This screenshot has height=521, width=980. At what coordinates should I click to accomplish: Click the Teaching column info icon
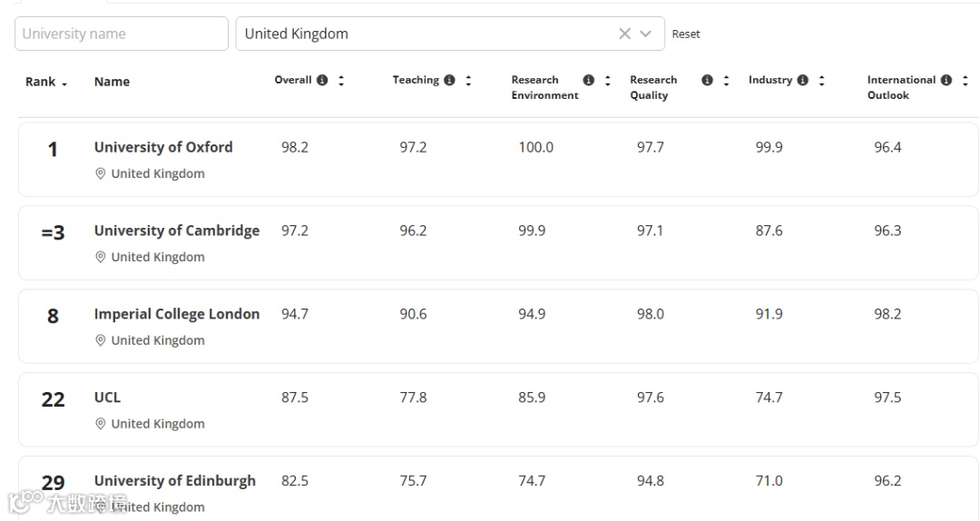449,80
